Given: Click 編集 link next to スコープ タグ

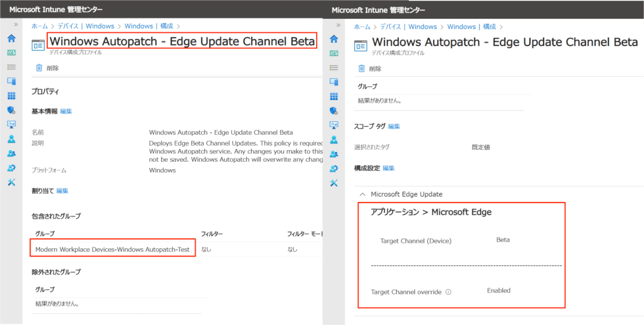Looking at the screenshot, I should coord(394,126).
